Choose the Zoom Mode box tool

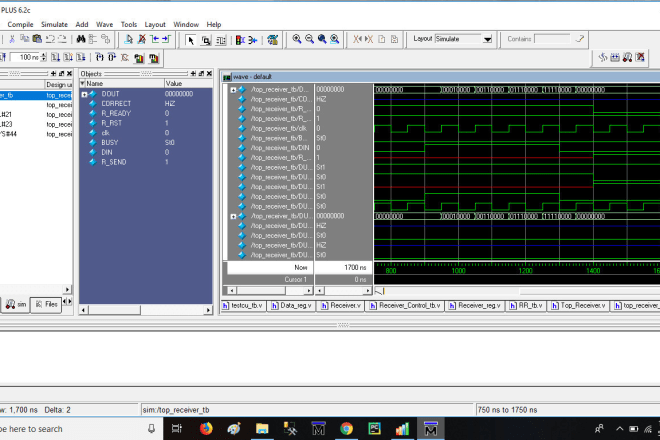[206, 40]
